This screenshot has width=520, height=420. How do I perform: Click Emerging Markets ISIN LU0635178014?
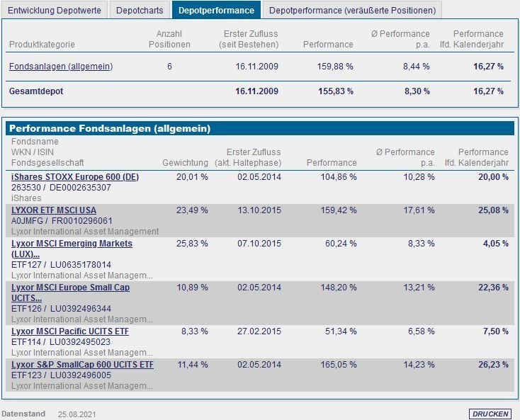pos(81,265)
